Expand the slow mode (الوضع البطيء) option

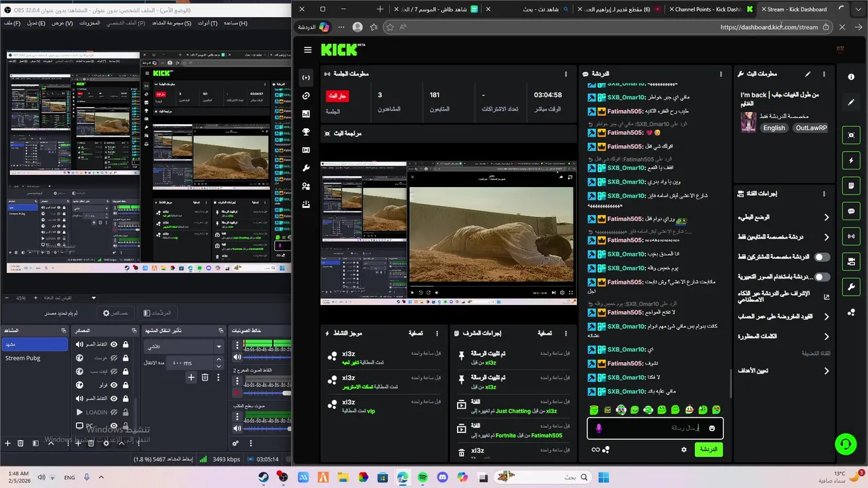(x=785, y=218)
